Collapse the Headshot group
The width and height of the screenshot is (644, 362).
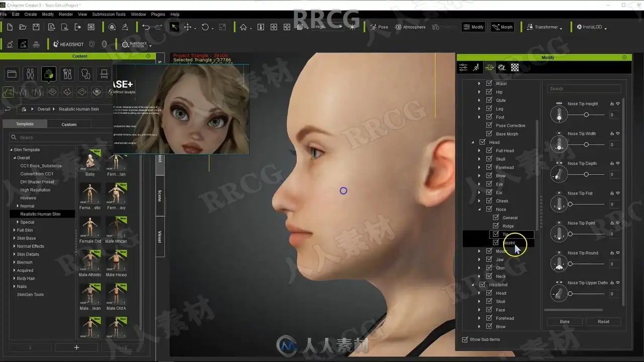coord(472,285)
